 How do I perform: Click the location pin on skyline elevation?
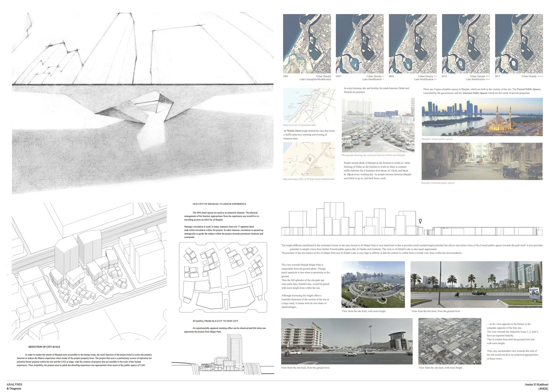pyautogui.click(x=420, y=221)
